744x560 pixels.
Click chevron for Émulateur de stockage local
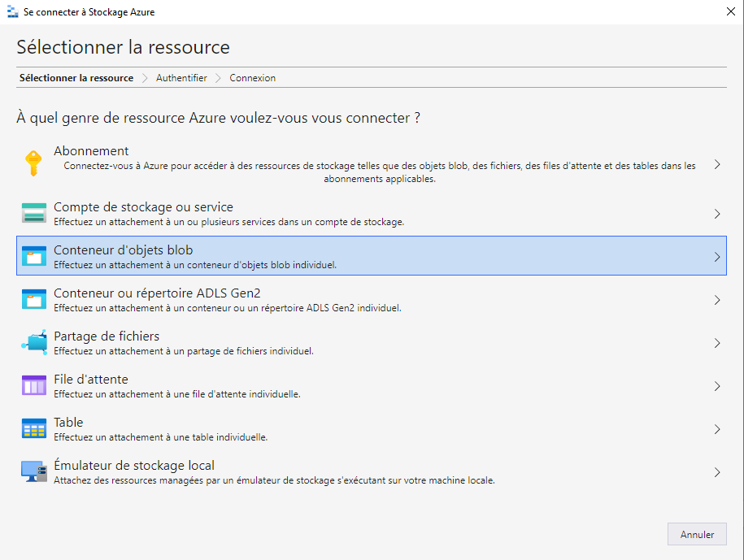pos(716,472)
